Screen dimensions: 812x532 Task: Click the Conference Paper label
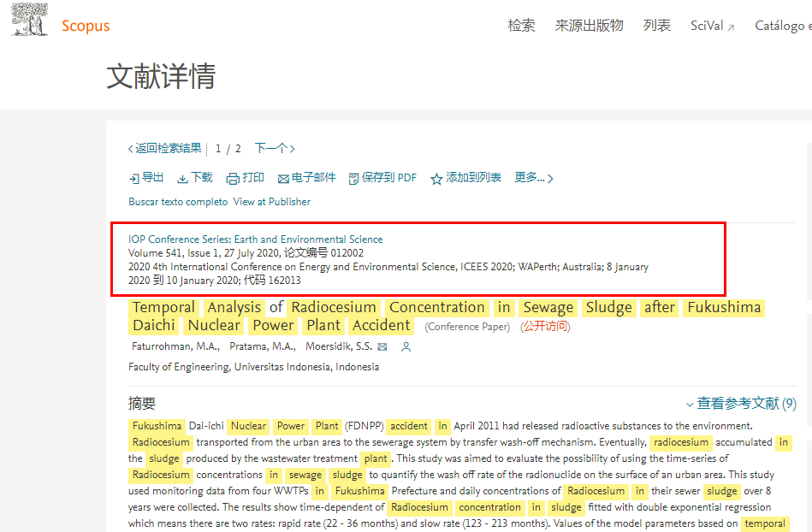pos(467,327)
